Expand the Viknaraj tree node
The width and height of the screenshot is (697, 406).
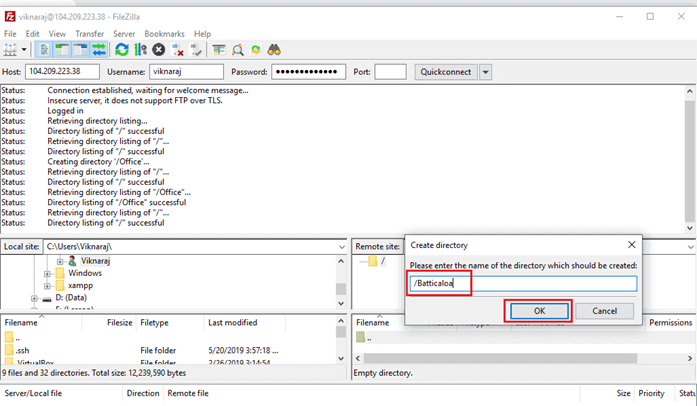point(60,261)
